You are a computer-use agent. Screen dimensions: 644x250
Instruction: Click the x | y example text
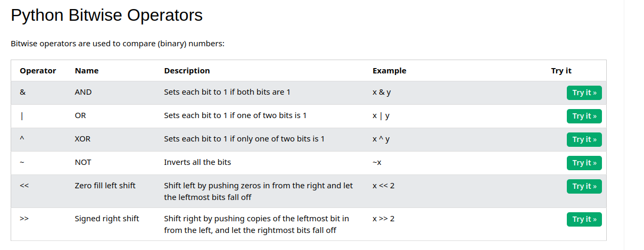[381, 115]
